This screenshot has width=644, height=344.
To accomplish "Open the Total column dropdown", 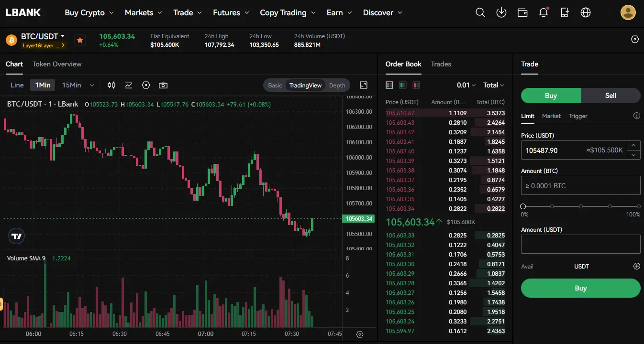I will [493, 85].
